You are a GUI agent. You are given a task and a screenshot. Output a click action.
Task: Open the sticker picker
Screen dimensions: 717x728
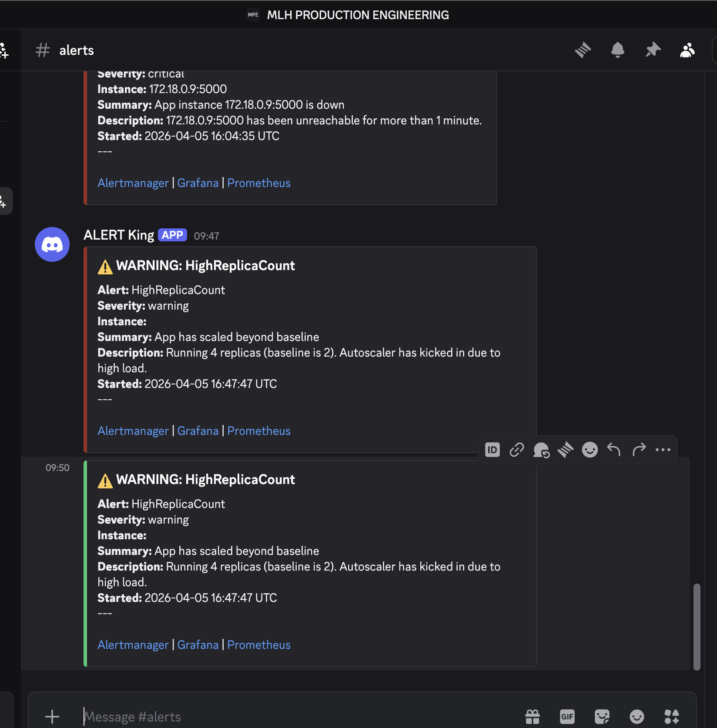[x=602, y=717]
